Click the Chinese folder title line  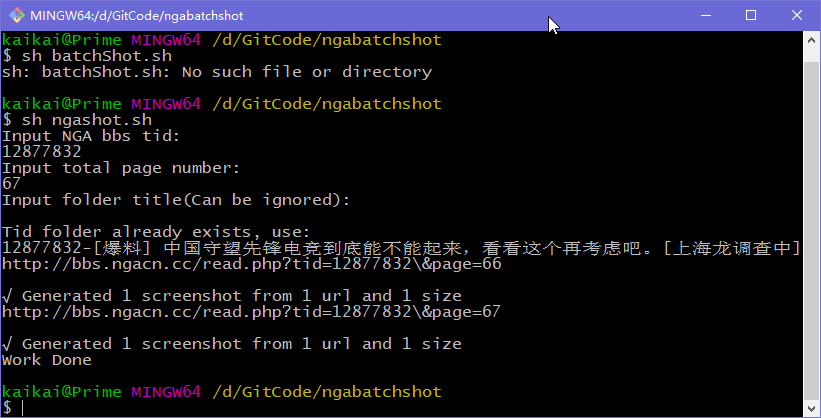point(401,248)
